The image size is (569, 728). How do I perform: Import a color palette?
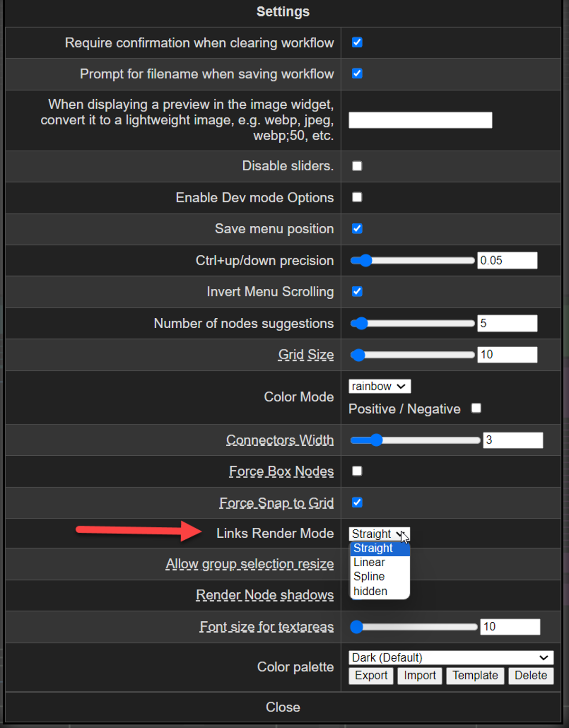[419, 675]
